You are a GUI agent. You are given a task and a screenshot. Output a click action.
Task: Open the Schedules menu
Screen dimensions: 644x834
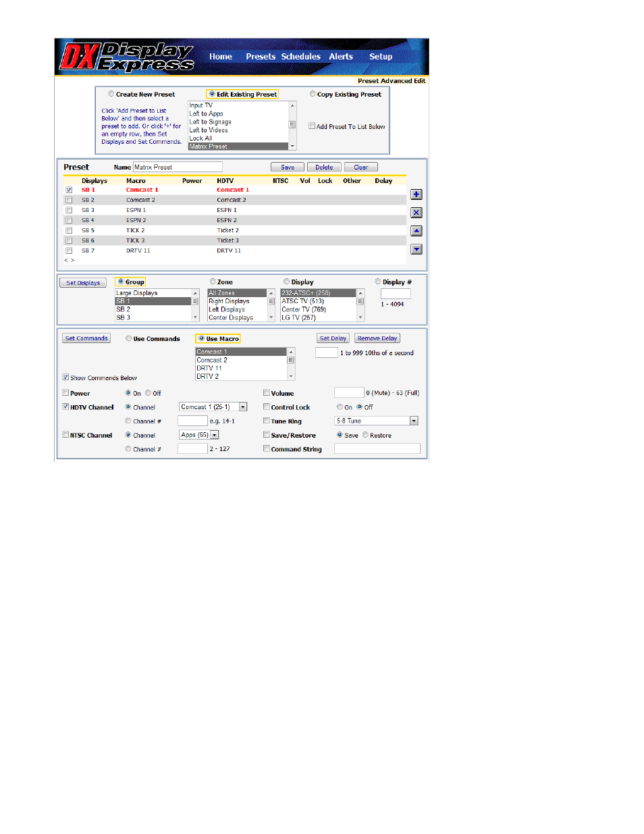pyautogui.click(x=301, y=57)
